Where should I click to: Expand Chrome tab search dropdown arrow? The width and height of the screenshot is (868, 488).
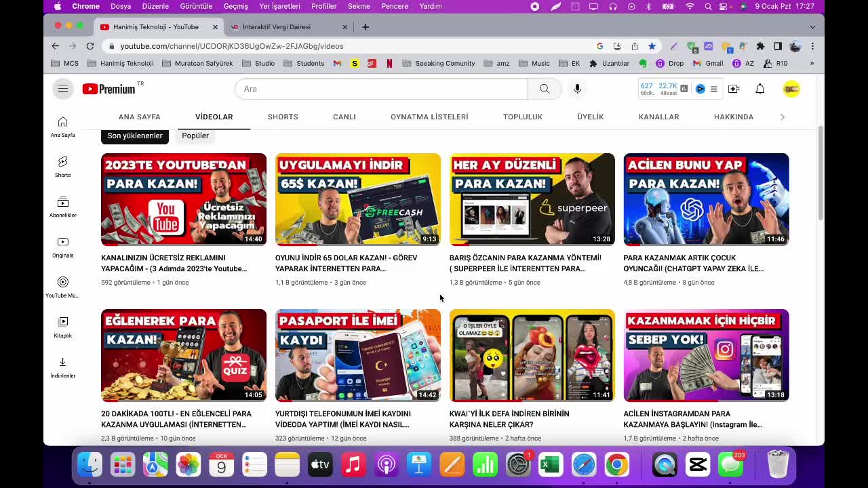tap(812, 27)
